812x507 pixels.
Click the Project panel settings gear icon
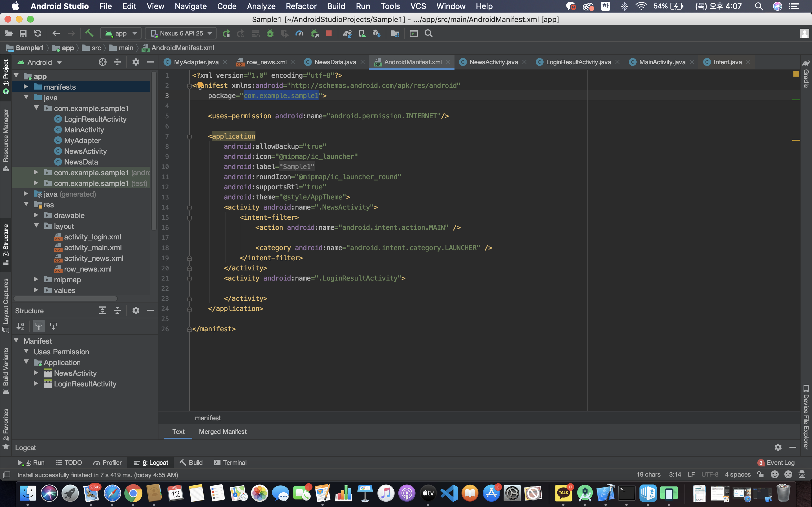point(136,62)
